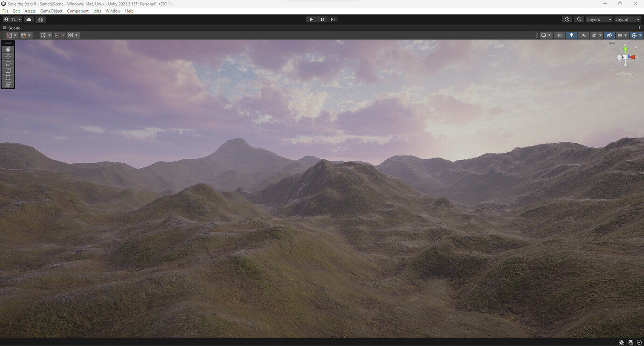Select the Hand view tool
The height and width of the screenshot is (346, 644).
[7, 49]
